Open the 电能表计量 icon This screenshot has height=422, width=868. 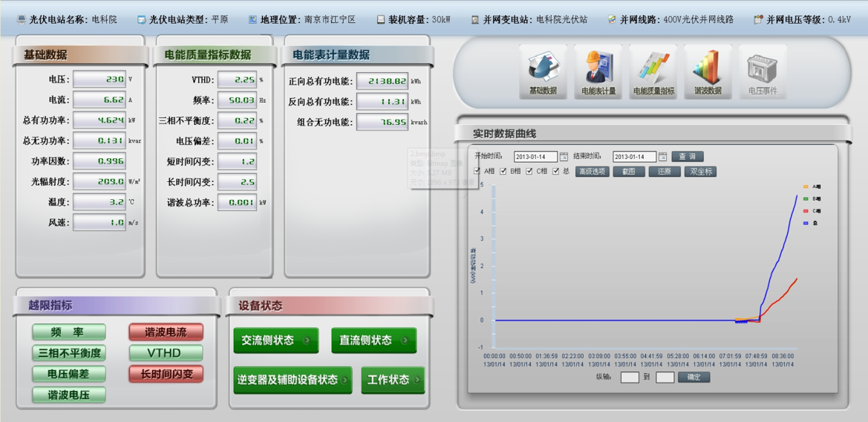point(598,71)
